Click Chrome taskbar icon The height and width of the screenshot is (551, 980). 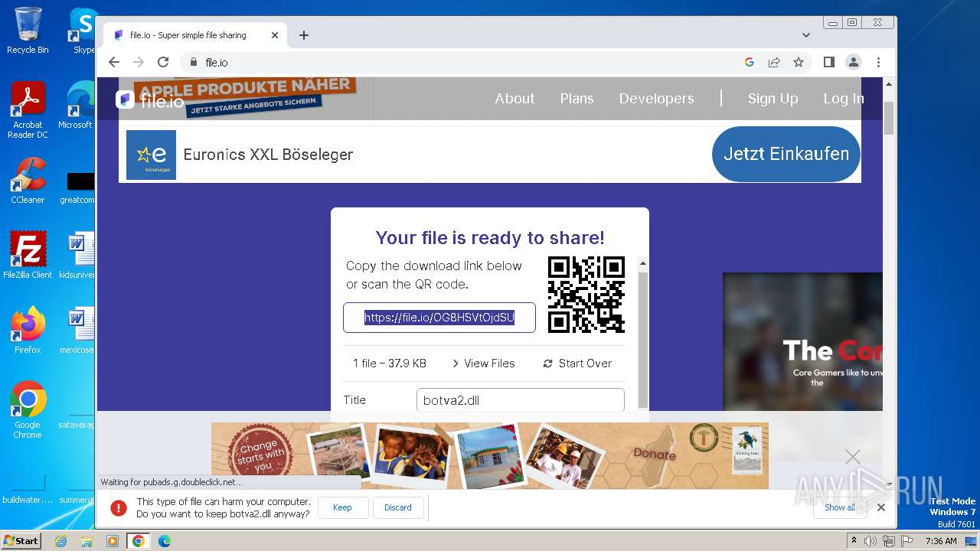click(139, 541)
